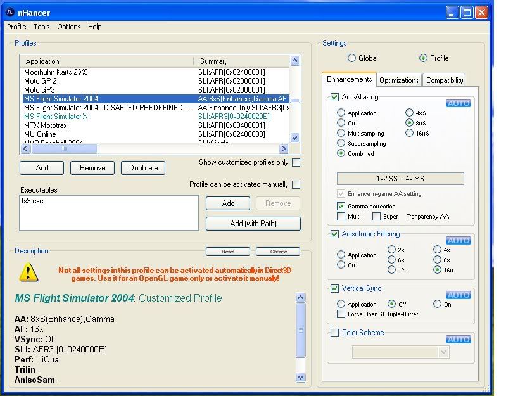This screenshot has height=396, width=532.
Task: Open the Profile menu
Action: (16, 27)
